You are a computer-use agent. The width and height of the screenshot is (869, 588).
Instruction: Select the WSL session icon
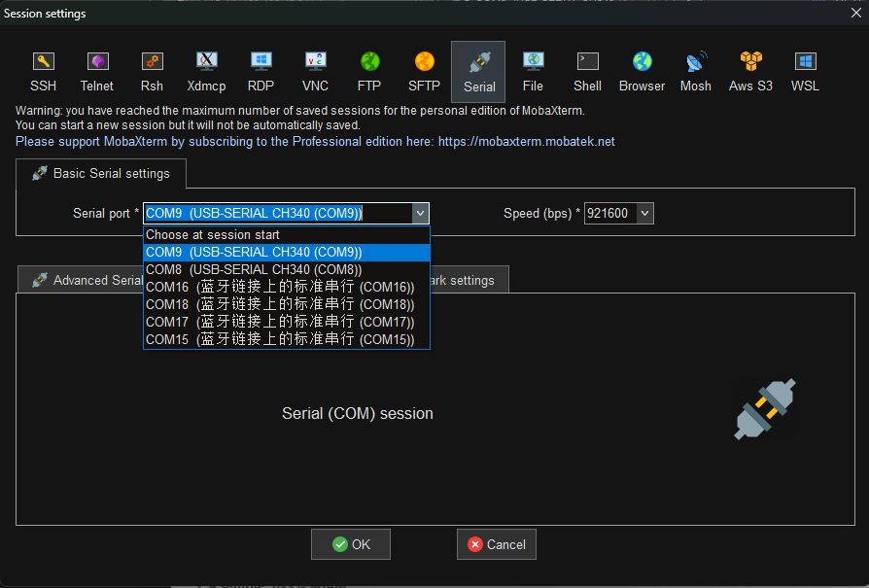[805, 72]
